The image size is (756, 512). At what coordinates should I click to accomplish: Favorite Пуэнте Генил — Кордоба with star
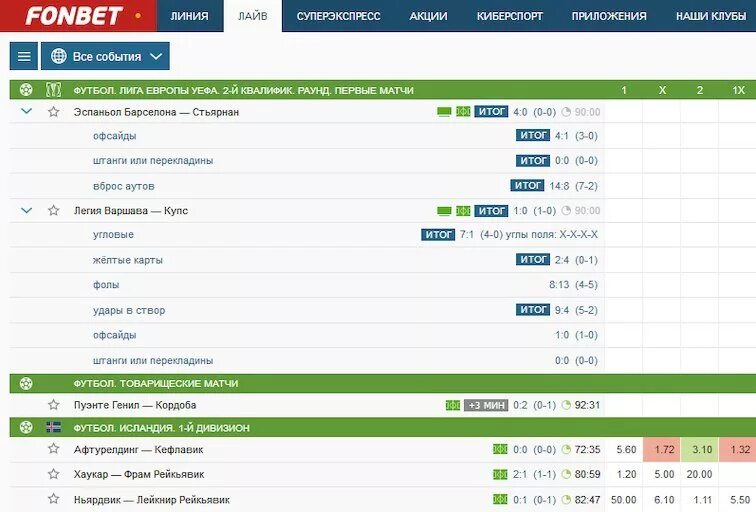pos(54,404)
